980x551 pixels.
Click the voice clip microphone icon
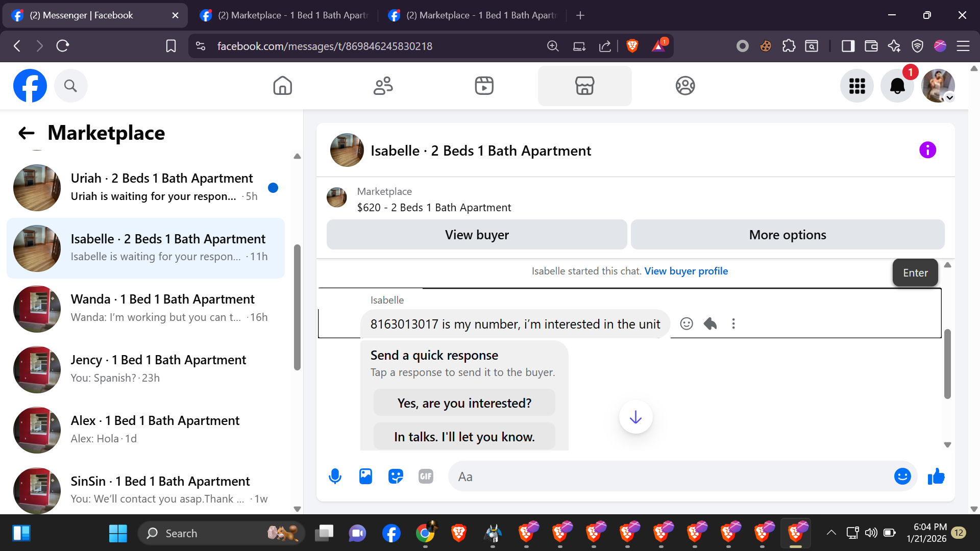click(x=335, y=477)
